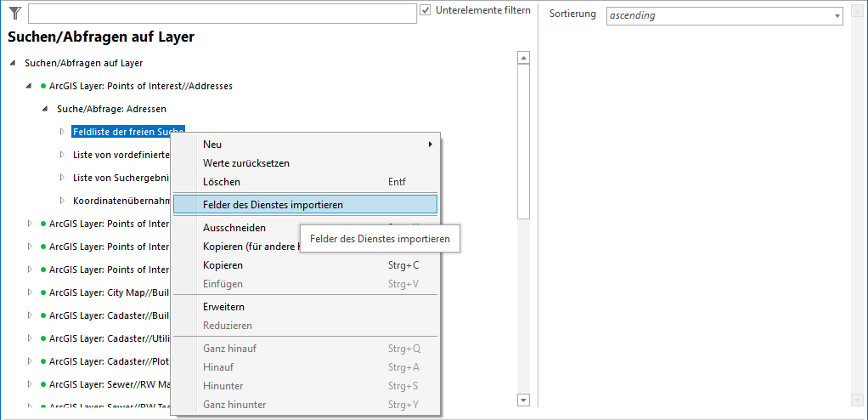Viewport: 868px width, 420px height.
Task: Toggle Unterelemente filtern checkbox
Action: [x=426, y=10]
